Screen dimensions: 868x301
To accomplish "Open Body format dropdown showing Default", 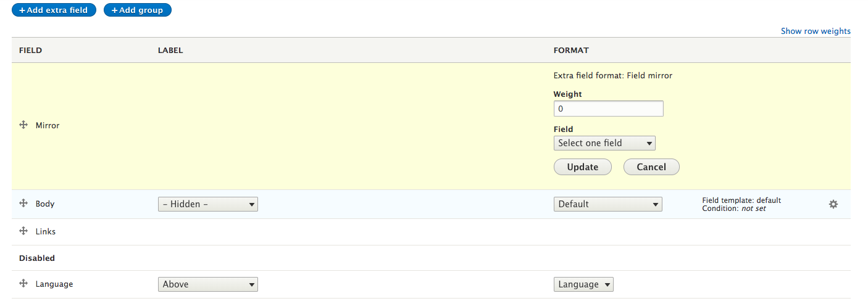I will coord(607,204).
